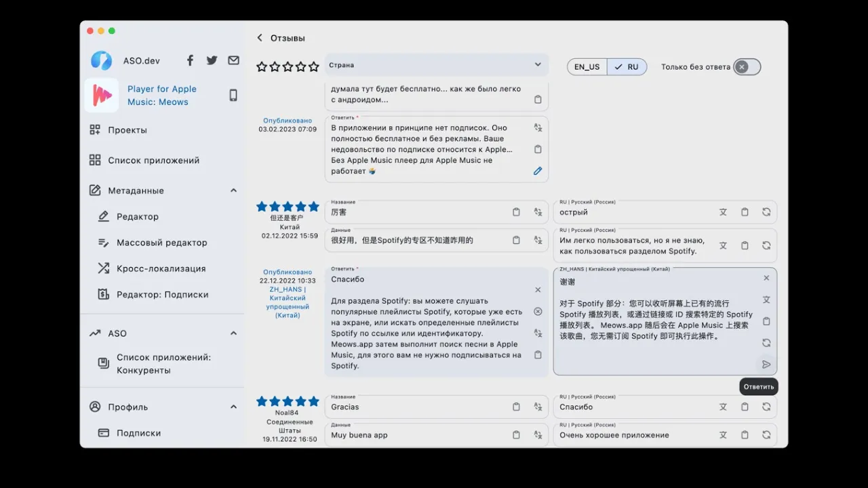This screenshot has height=488, width=868.
Task: Send the Chinese reply with the paper plane icon
Action: pyautogui.click(x=766, y=365)
